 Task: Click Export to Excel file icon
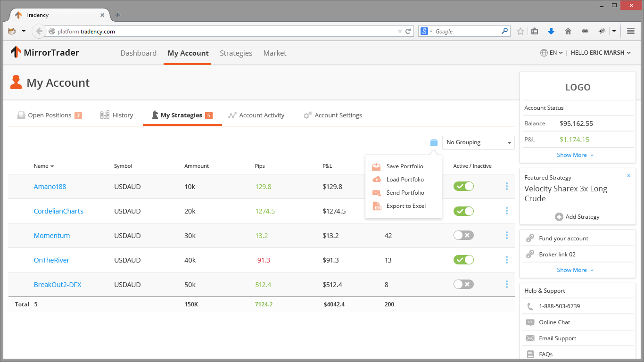(x=376, y=206)
